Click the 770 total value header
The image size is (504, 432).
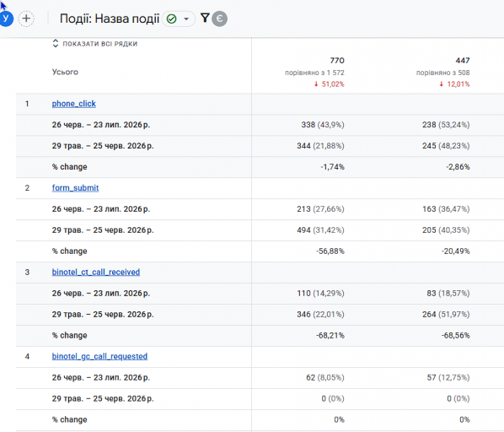coord(337,61)
